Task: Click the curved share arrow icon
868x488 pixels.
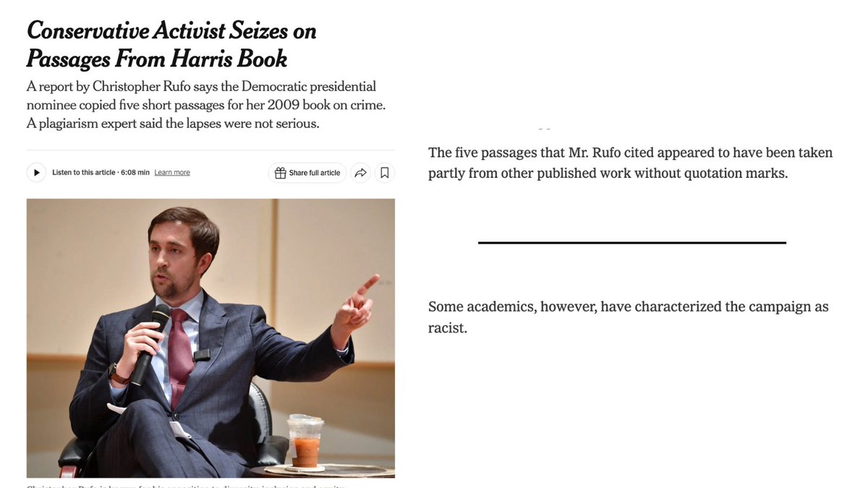Action: [361, 173]
